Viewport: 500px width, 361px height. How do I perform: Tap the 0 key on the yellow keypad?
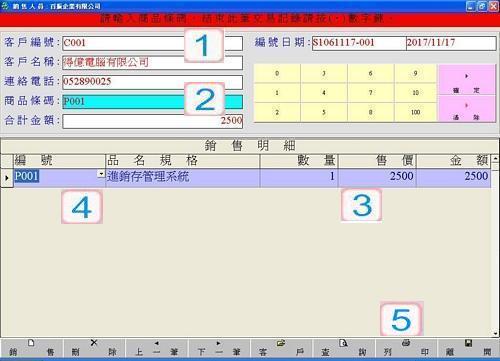[x=277, y=73]
